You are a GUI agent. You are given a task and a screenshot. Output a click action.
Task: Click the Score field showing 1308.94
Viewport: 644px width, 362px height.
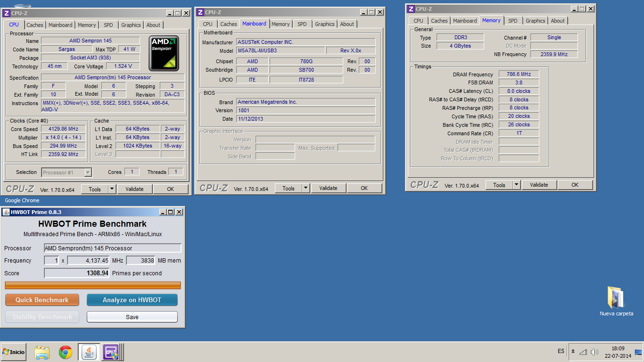[77, 273]
